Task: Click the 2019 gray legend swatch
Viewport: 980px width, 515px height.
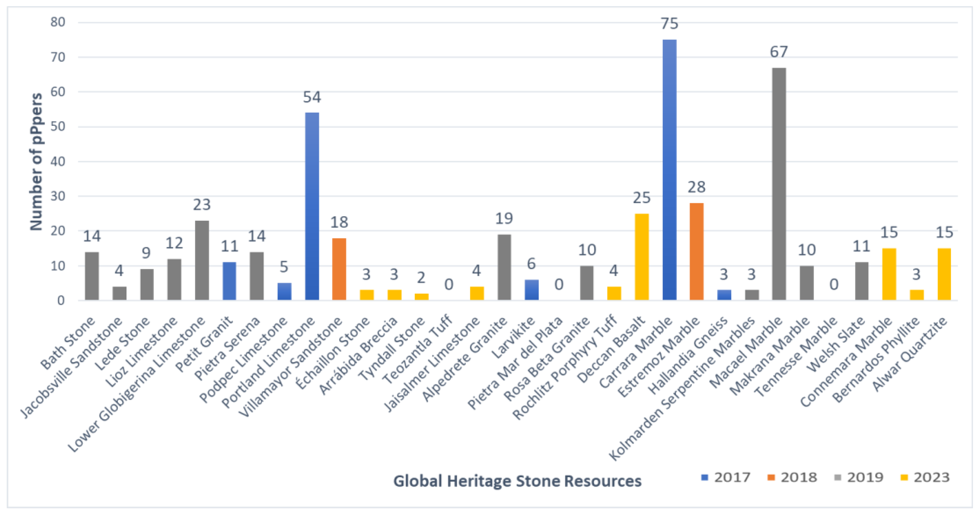Action: click(837, 477)
